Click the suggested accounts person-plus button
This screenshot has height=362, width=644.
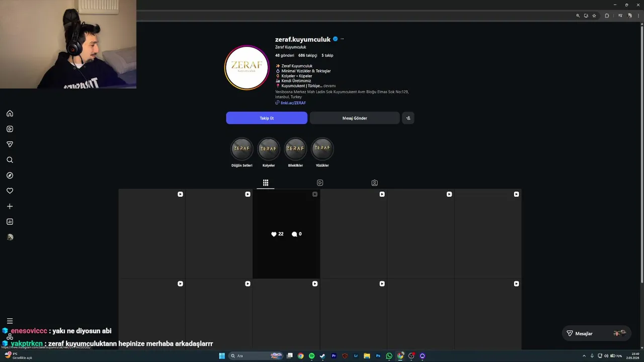click(x=408, y=118)
